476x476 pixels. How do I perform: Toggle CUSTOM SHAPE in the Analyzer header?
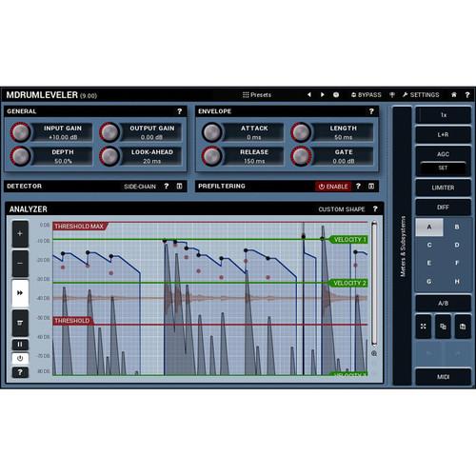pos(342,209)
